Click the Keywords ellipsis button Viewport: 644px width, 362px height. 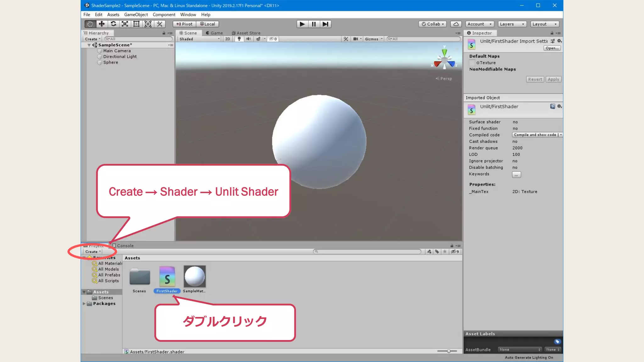point(516,175)
